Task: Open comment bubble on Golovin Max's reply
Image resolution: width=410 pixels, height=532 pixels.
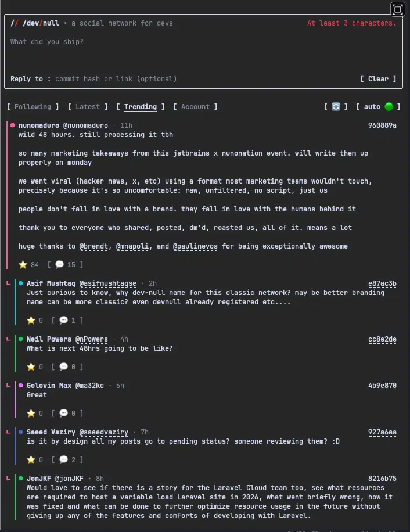Action: (x=63, y=414)
